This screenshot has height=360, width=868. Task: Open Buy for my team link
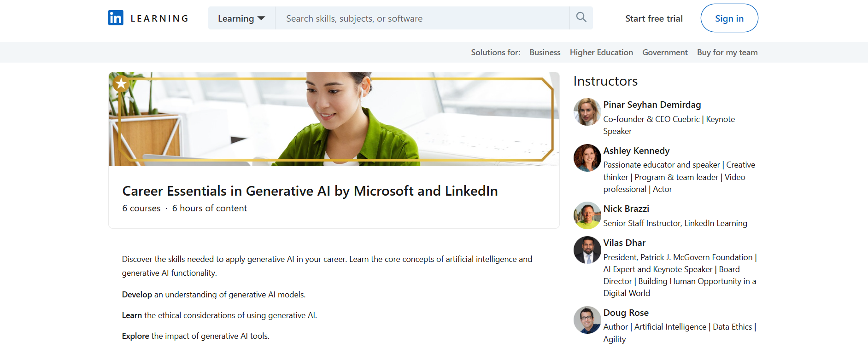[727, 52]
